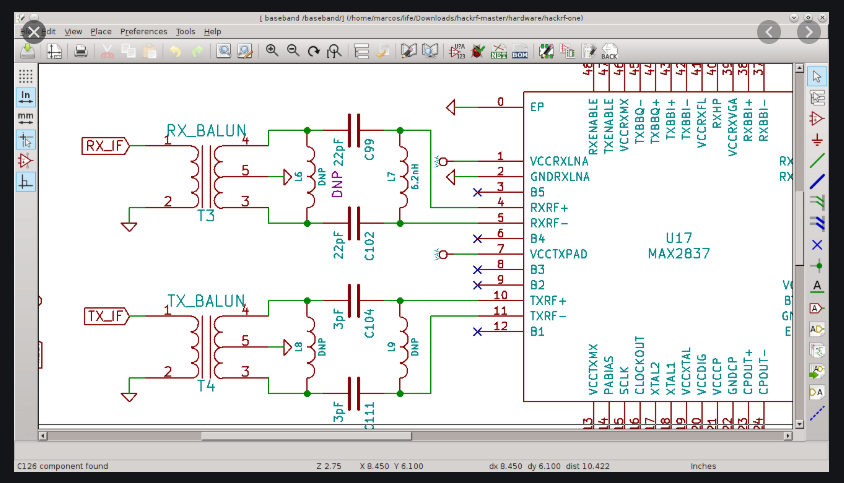Go to next image in viewer
Screen dimensions: 844x483
tap(808, 33)
